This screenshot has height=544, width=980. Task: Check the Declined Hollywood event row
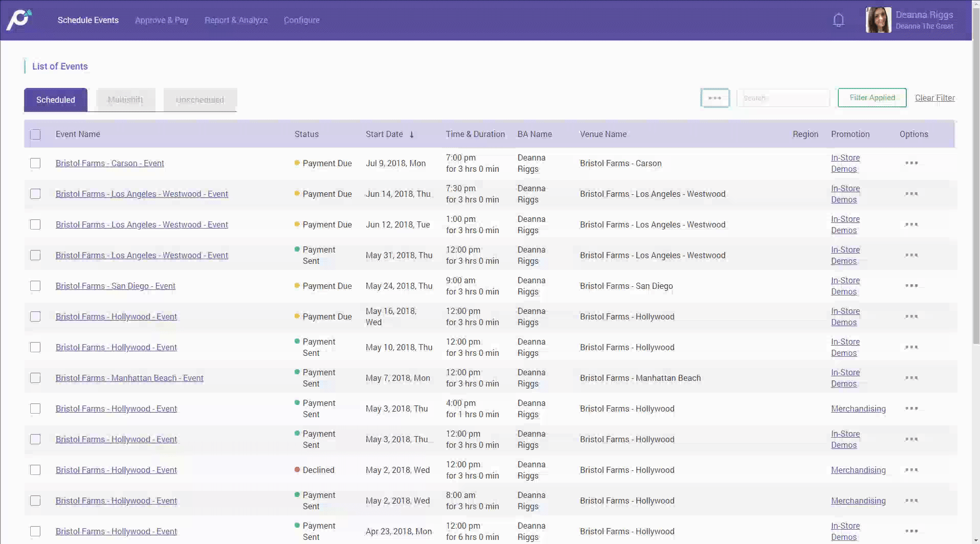click(35, 470)
